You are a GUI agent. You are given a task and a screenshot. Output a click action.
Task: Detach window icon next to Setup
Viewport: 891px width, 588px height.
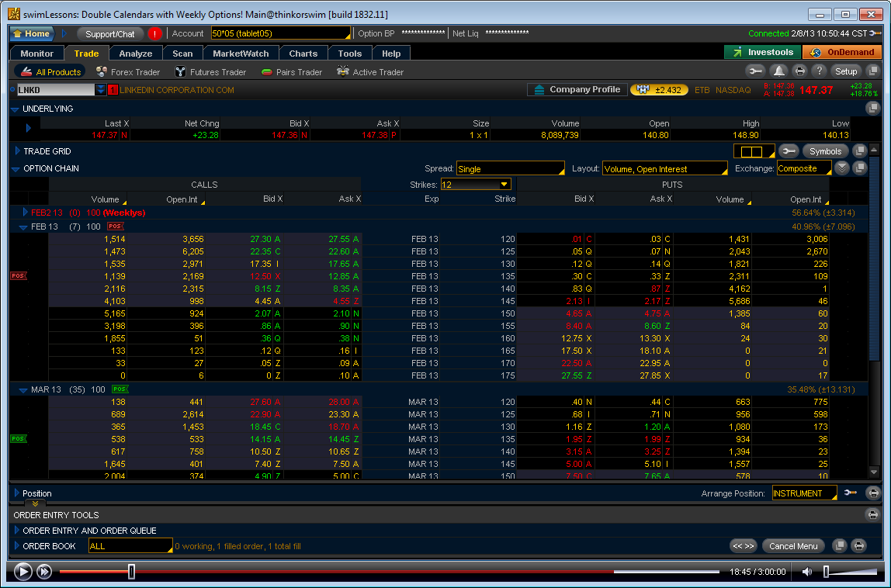tap(873, 71)
